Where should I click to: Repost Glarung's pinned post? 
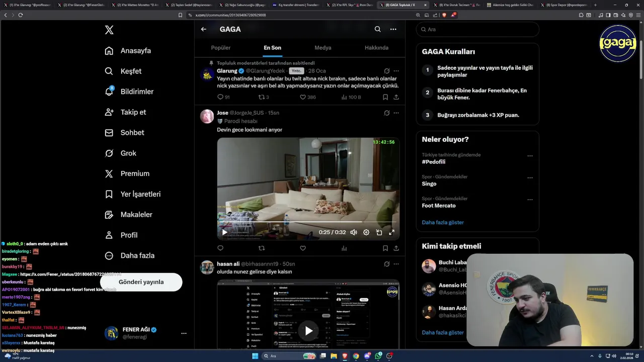pyautogui.click(x=264, y=97)
